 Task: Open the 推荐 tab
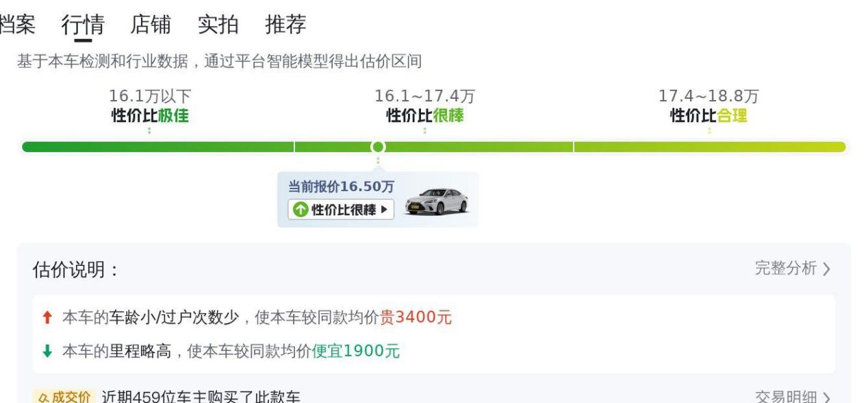[x=285, y=25]
